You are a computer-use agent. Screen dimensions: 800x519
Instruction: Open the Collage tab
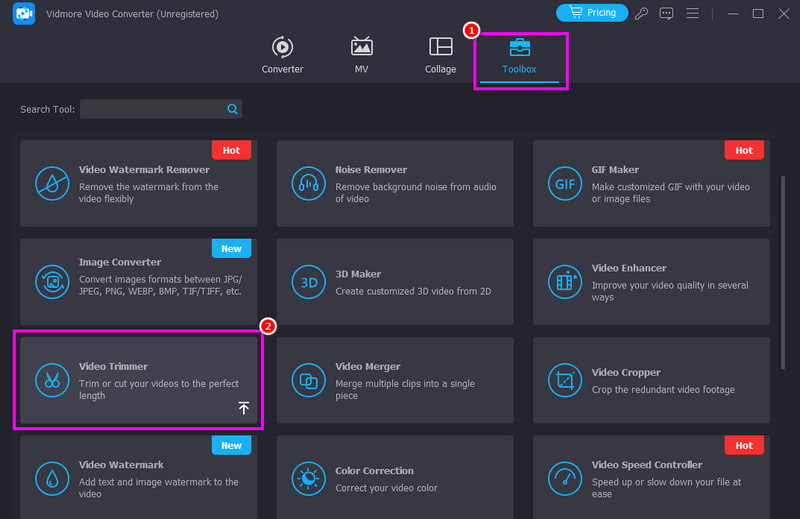point(440,55)
